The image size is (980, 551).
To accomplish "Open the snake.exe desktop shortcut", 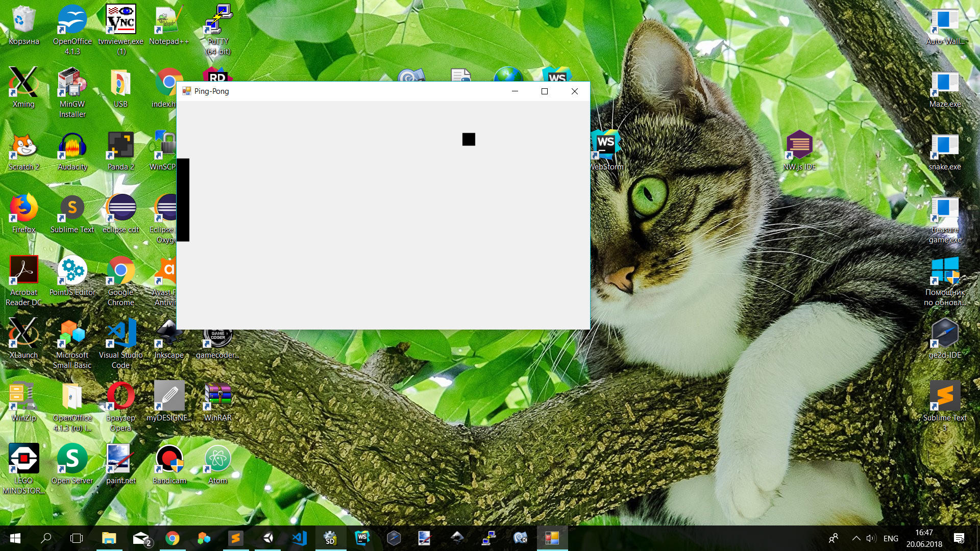I will (945, 148).
